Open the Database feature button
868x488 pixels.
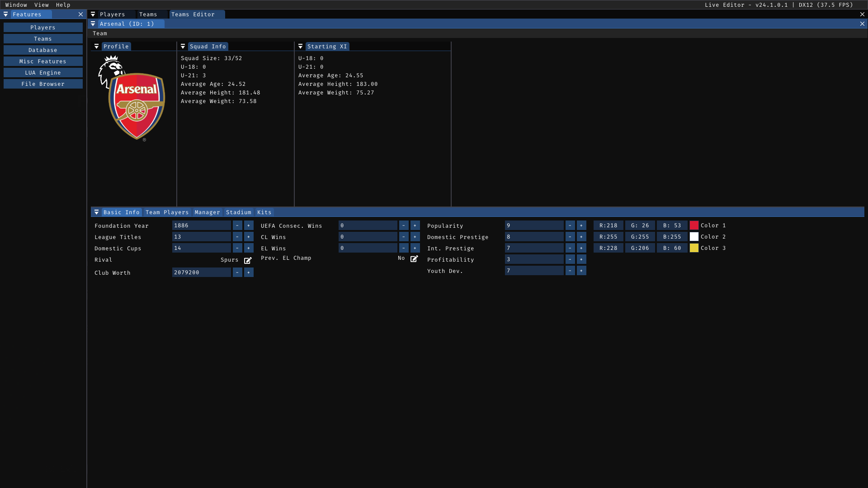pyautogui.click(x=43, y=50)
